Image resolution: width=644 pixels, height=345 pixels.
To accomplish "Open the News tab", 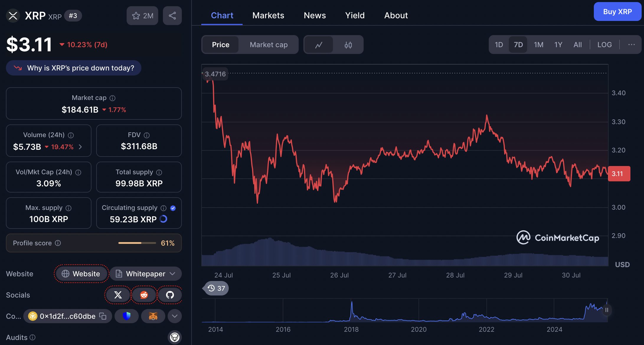I will [x=315, y=15].
